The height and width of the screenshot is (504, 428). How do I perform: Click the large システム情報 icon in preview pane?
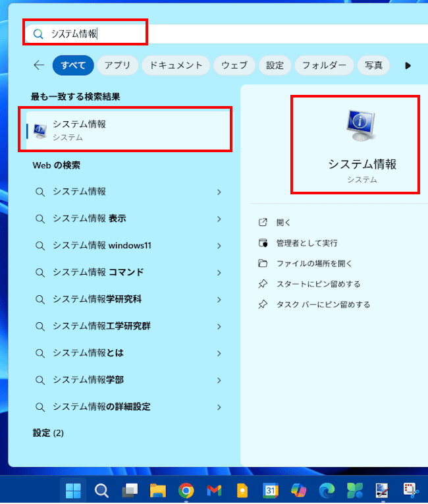pyautogui.click(x=361, y=125)
